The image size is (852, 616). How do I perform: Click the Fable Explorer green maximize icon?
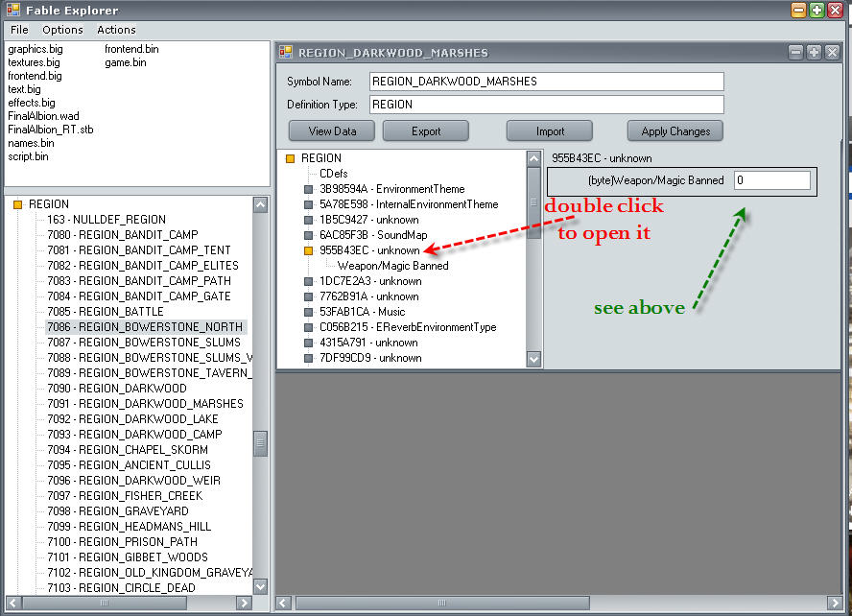point(816,10)
